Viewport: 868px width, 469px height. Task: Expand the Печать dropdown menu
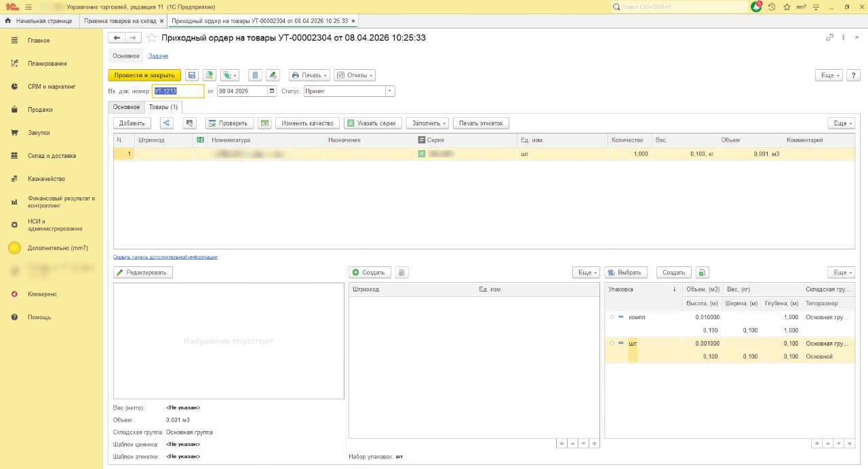[309, 75]
